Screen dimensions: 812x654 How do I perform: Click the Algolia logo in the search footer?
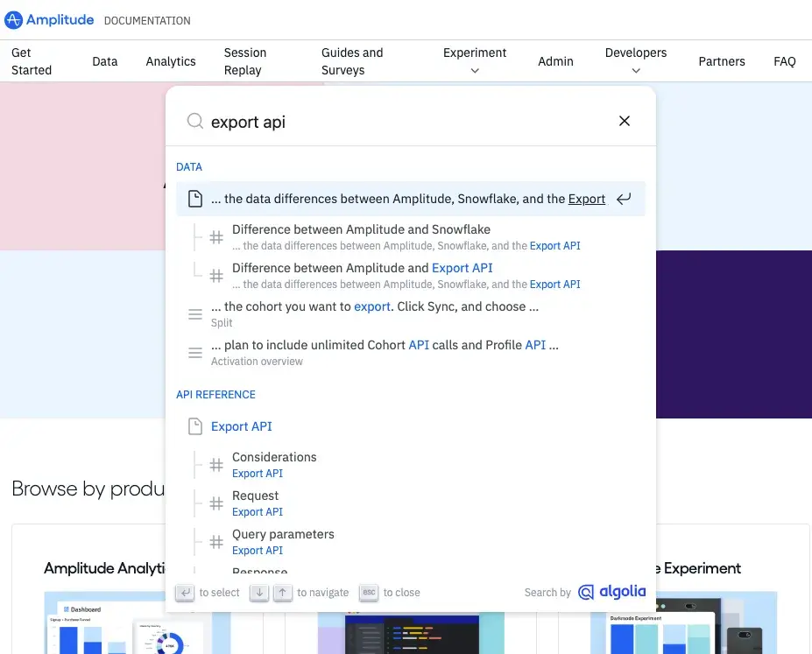coord(611,592)
